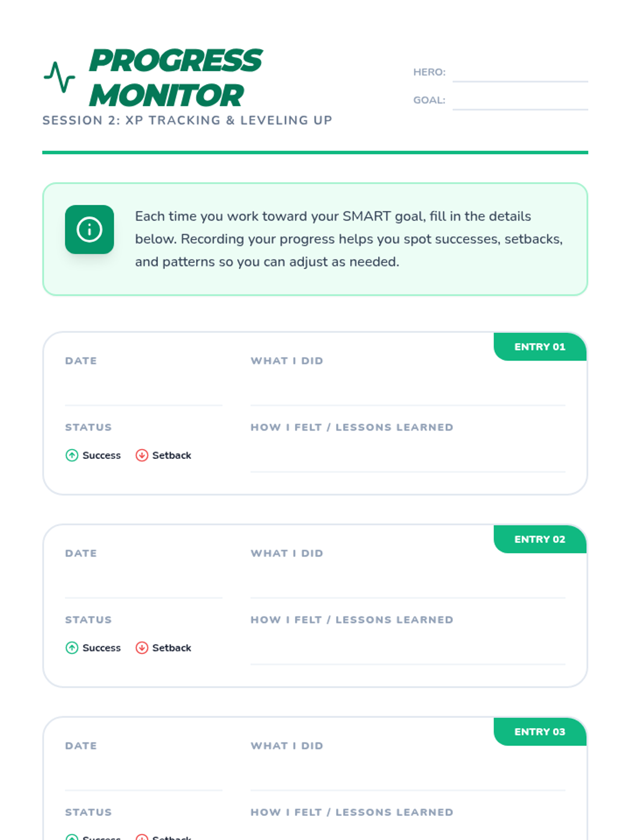The width and height of the screenshot is (630, 840).
Task: Select the Success status label in Entry 01
Action: (x=101, y=455)
